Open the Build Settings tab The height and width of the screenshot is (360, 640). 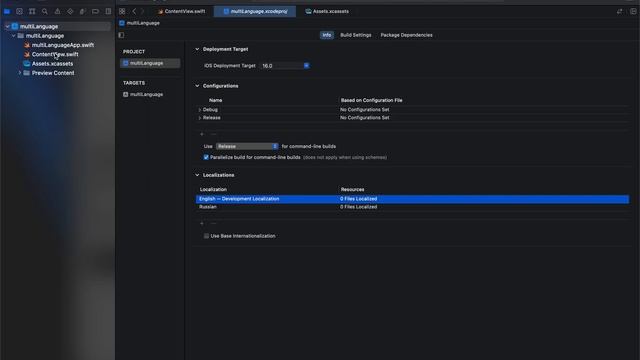356,35
